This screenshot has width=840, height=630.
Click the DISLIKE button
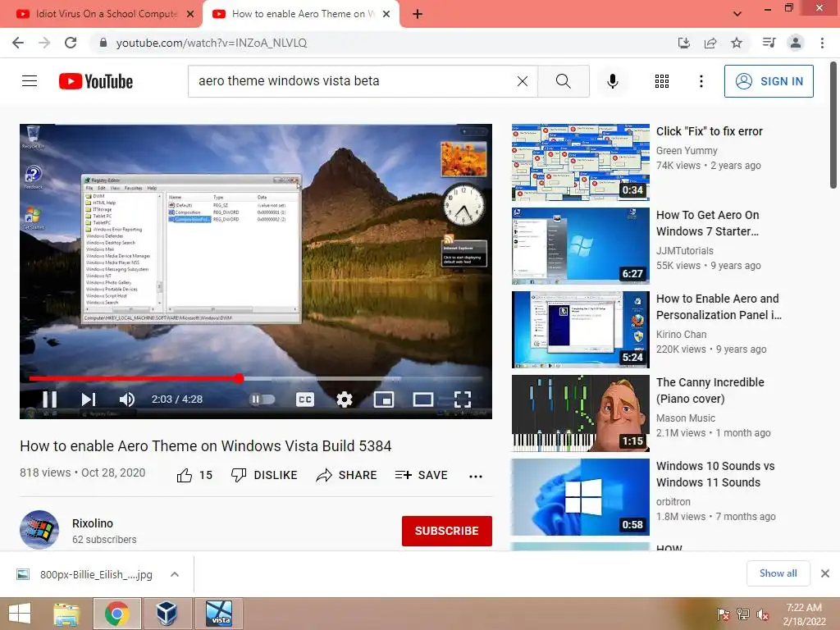point(264,475)
